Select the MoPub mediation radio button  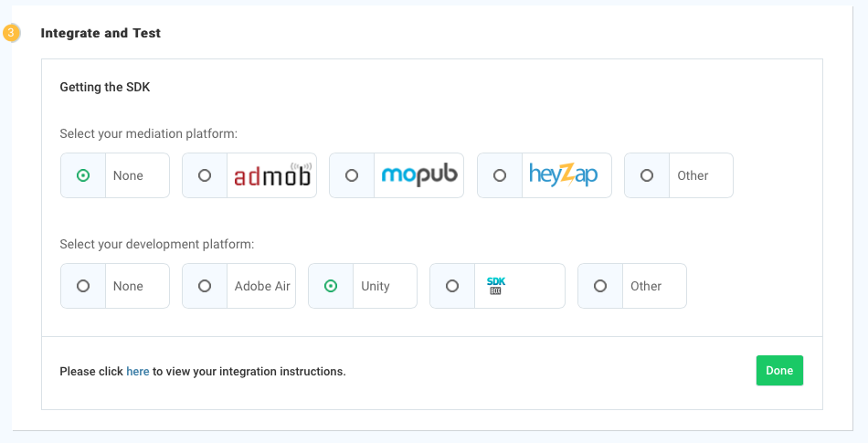pyautogui.click(x=352, y=175)
